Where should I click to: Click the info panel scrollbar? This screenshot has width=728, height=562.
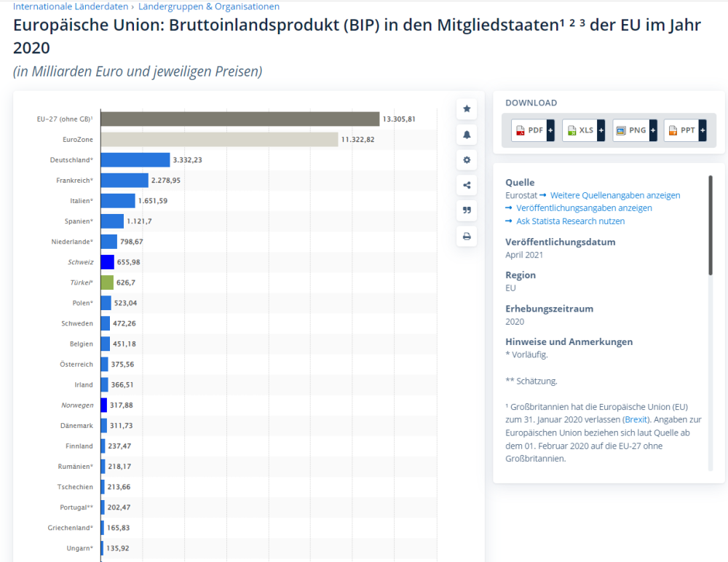pyautogui.click(x=711, y=226)
